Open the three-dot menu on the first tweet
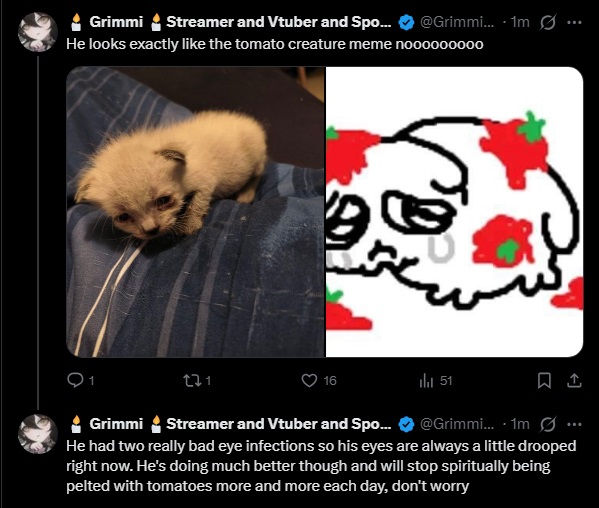The image size is (599, 508). tap(574, 23)
